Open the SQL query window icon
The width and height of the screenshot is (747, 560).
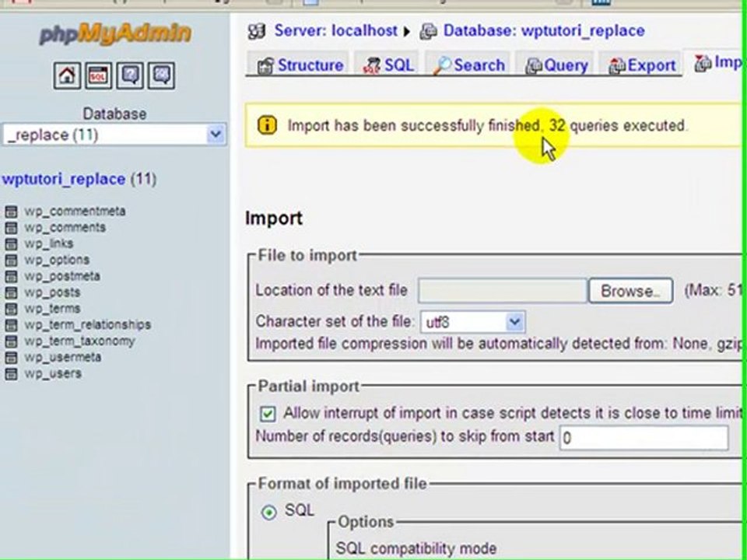(98, 75)
